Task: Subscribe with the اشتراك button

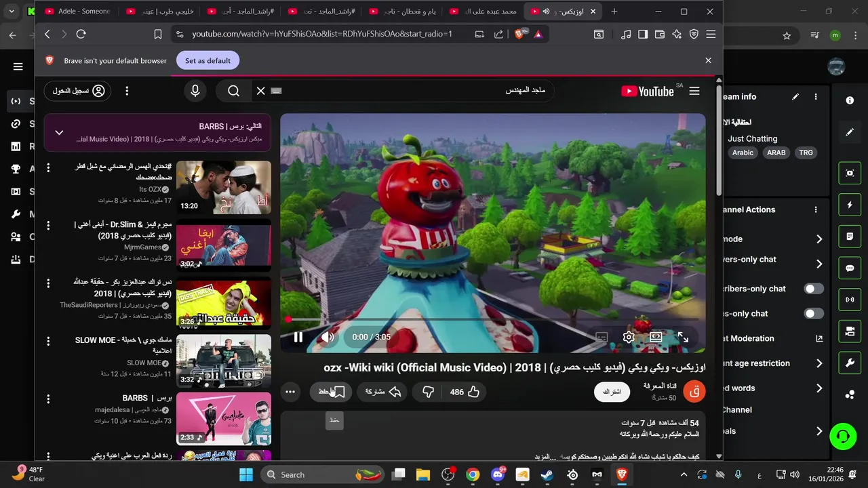Action: point(612,392)
